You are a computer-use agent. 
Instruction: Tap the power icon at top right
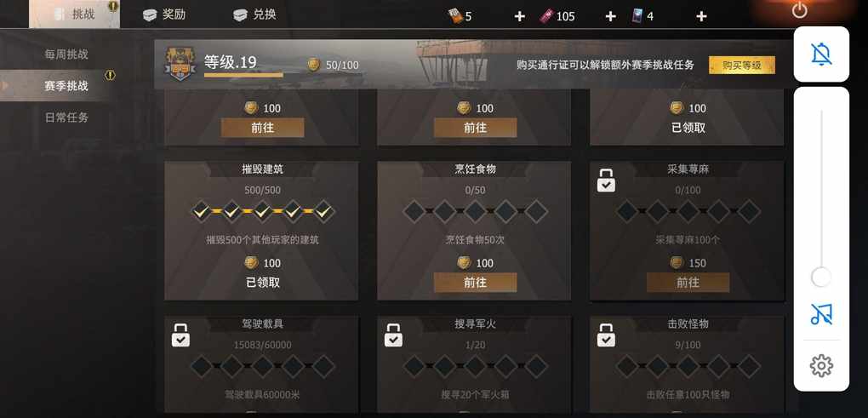pyautogui.click(x=799, y=10)
